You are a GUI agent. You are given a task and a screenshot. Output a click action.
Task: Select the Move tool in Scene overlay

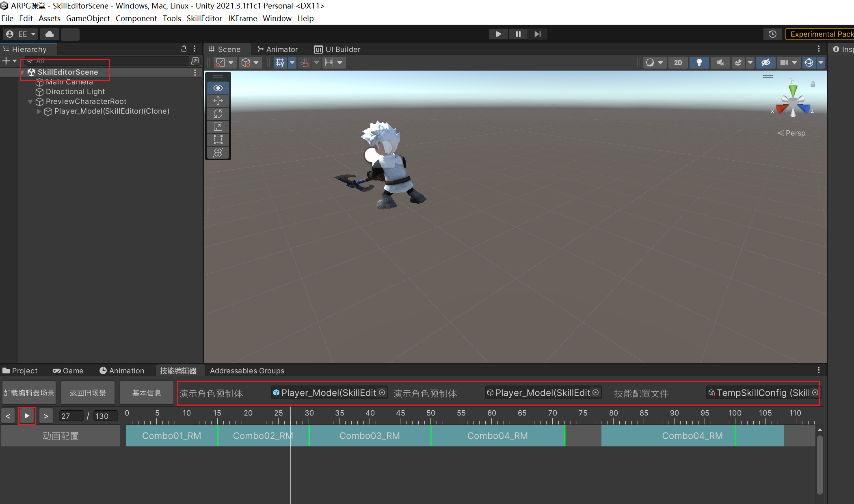click(x=218, y=101)
